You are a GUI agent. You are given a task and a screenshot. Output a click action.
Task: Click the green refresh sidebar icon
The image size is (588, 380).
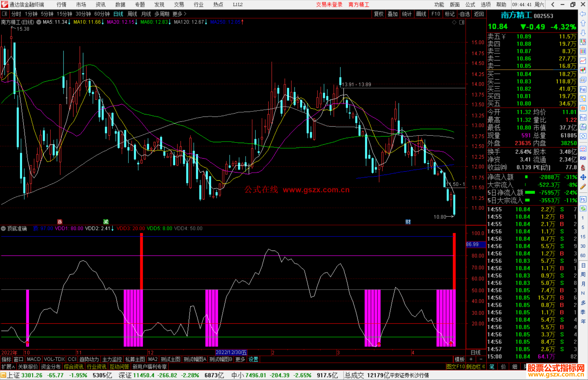583,209
